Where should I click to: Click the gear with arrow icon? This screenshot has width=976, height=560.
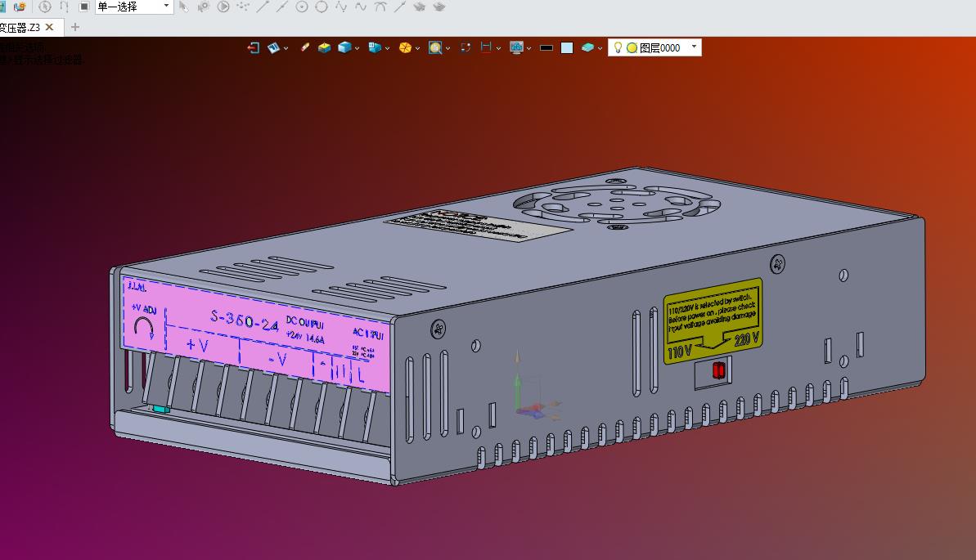coord(204,7)
